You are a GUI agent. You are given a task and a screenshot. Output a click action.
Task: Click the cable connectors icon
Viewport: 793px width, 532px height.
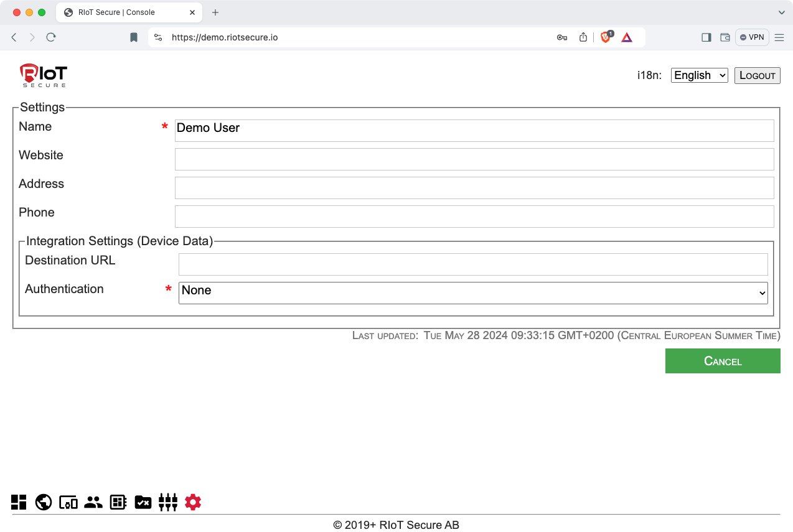(x=168, y=502)
